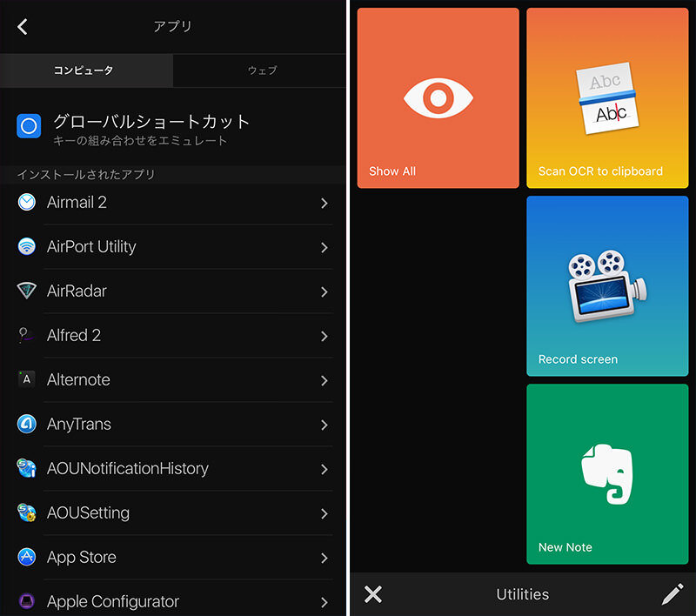Expand Alfred 2 with its chevron
696x616 pixels.
[325, 337]
